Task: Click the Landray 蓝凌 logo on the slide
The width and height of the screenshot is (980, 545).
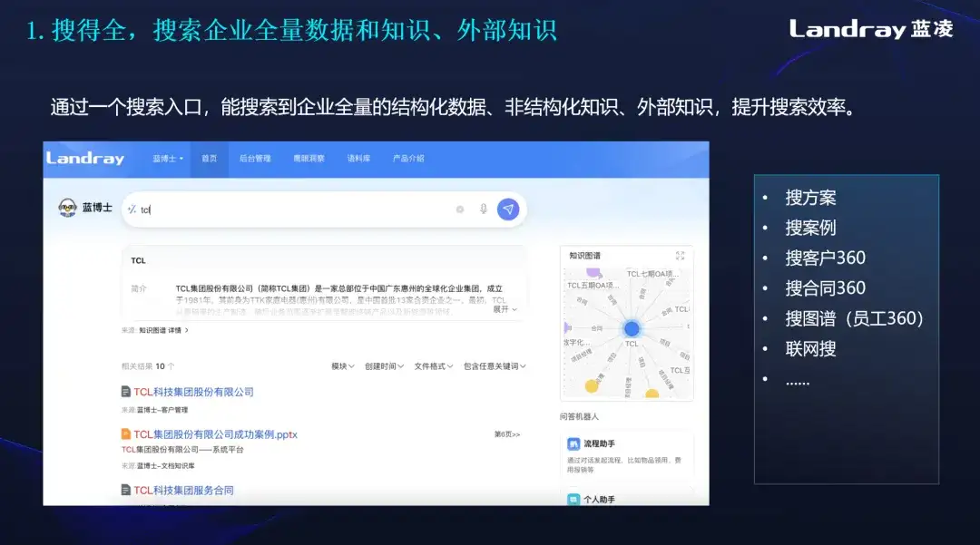Action: 871,29
